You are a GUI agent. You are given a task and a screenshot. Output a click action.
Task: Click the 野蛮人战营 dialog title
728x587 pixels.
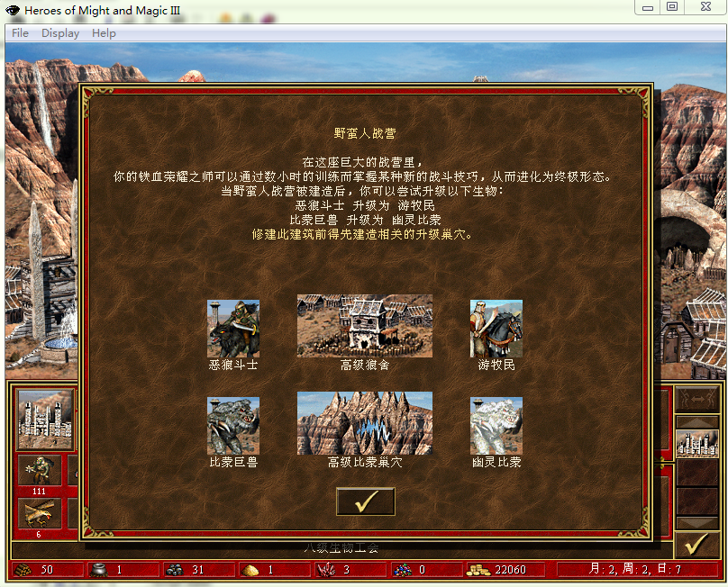(365, 133)
